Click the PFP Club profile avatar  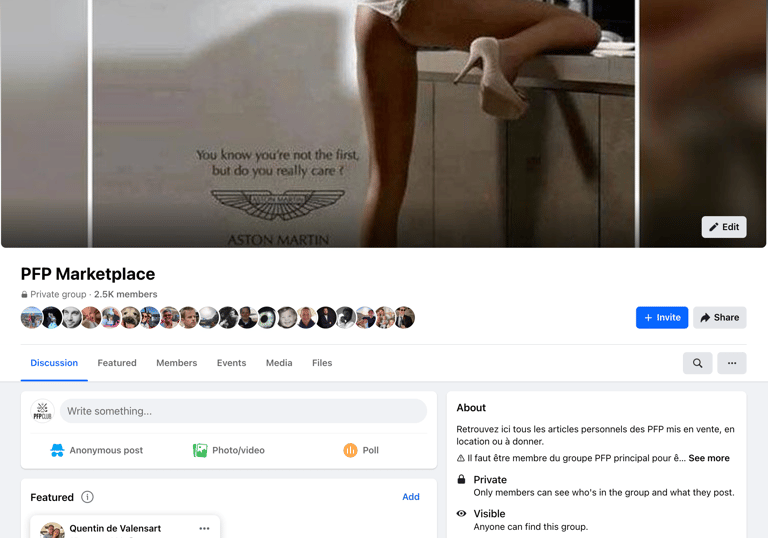42,411
